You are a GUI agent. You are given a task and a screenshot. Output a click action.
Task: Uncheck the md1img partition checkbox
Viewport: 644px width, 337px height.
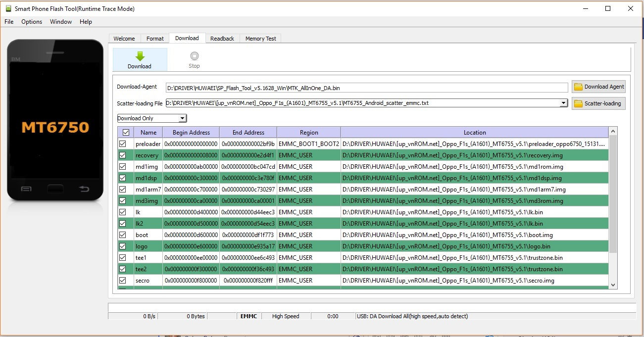[x=123, y=166]
